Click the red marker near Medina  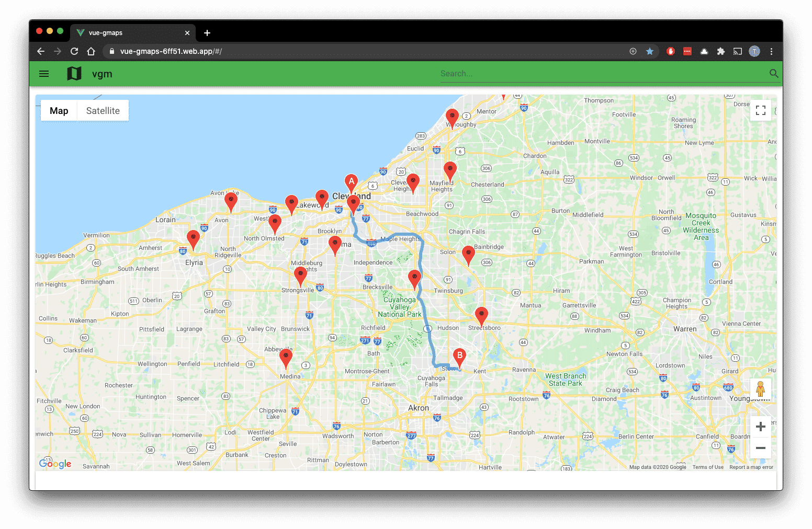pos(286,356)
